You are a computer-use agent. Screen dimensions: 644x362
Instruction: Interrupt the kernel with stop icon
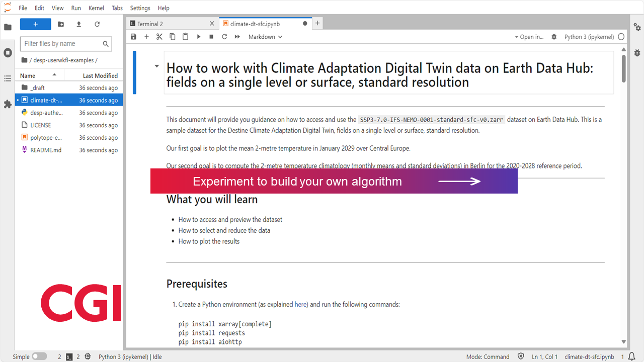(x=211, y=37)
